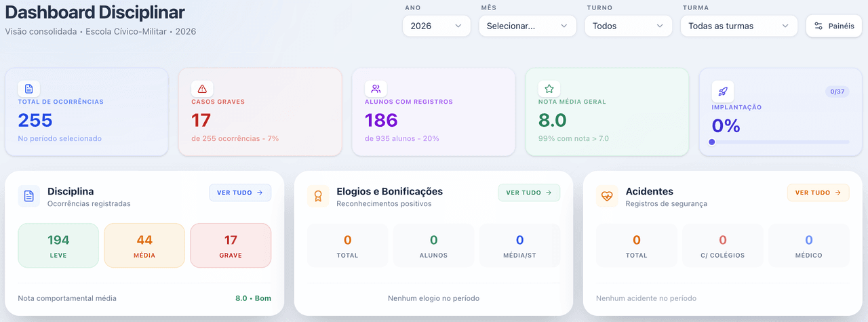The height and width of the screenshot is (322, 868).
Task: Select the 17 Grave severity tile
Action: [x=231, y=245]
